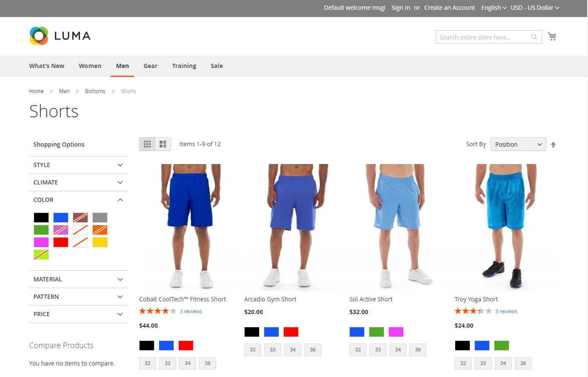This screenshot has height=377, width=588.
Task: Open the Women menu
Action: click(90, 66)
